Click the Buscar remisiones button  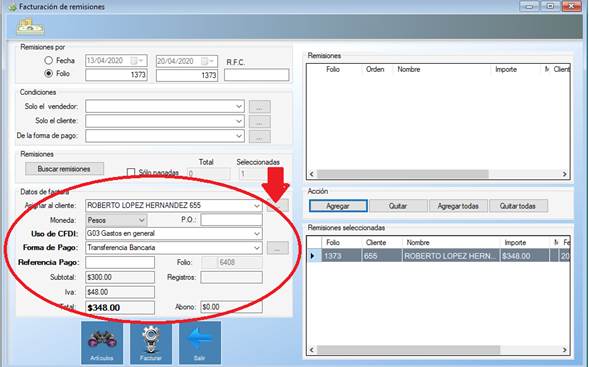(64, 169)
